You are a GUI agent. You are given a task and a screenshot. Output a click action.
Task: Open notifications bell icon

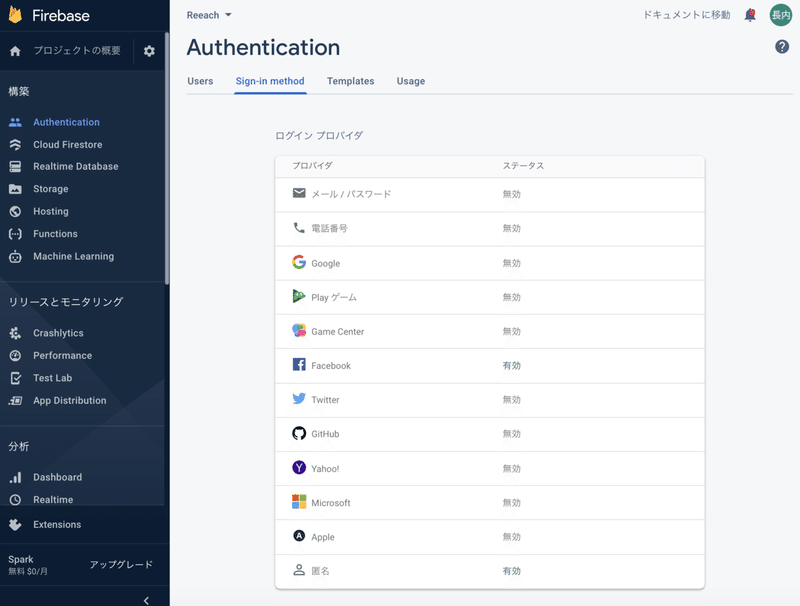coord(750,15)
